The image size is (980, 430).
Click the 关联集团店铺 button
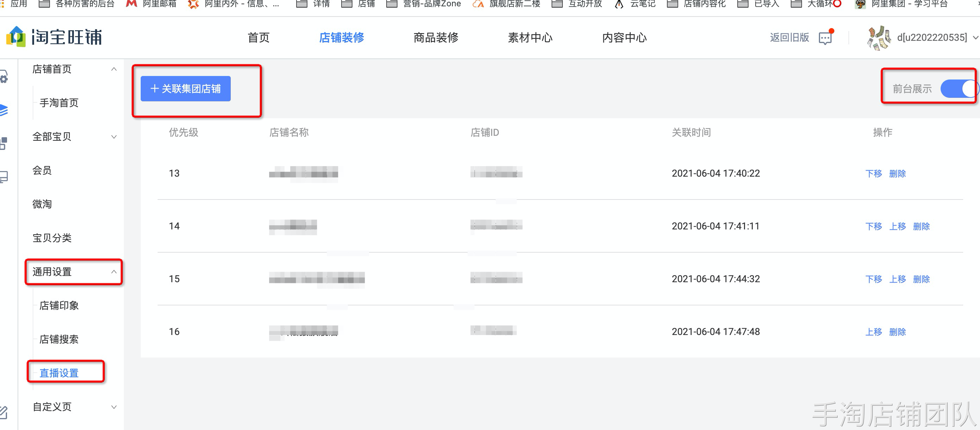186,89
